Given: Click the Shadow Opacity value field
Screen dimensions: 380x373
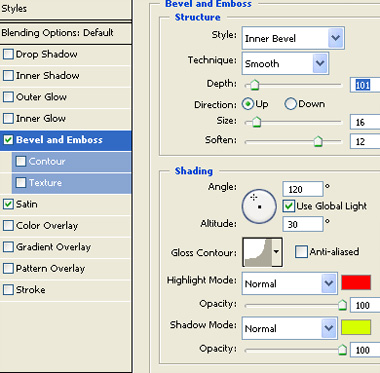Looking at the screenshot, I should point(365,350).
